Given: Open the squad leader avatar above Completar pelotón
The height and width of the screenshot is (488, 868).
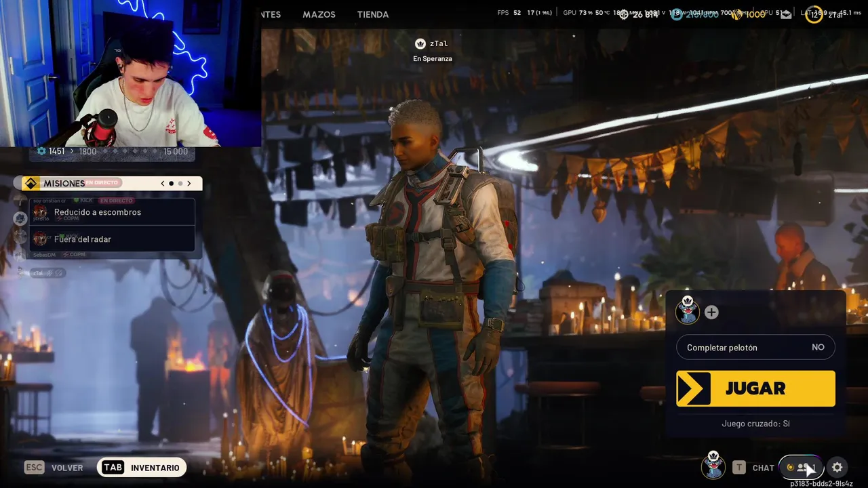Looking at the screenshot, I should pos(688,310).
